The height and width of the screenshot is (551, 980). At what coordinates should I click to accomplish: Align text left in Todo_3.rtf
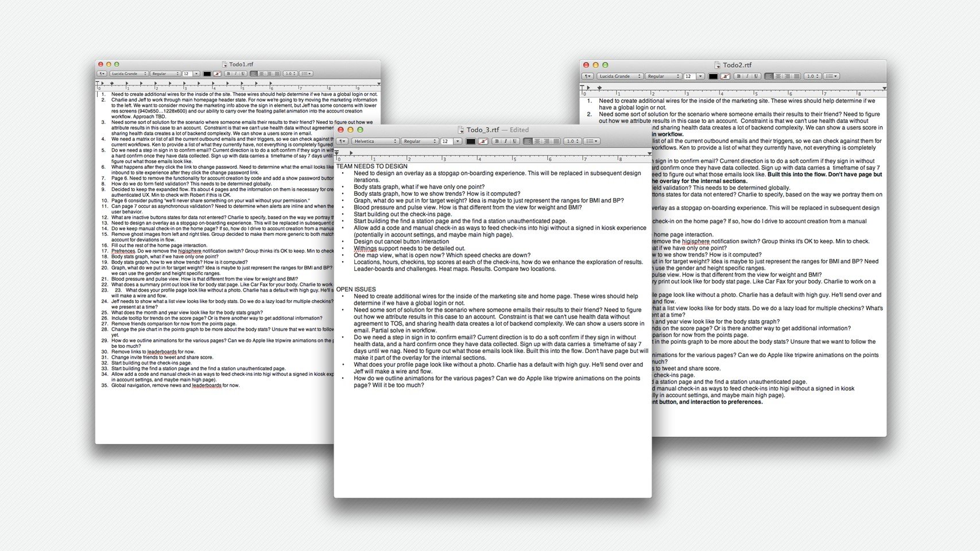click(528, 141)
